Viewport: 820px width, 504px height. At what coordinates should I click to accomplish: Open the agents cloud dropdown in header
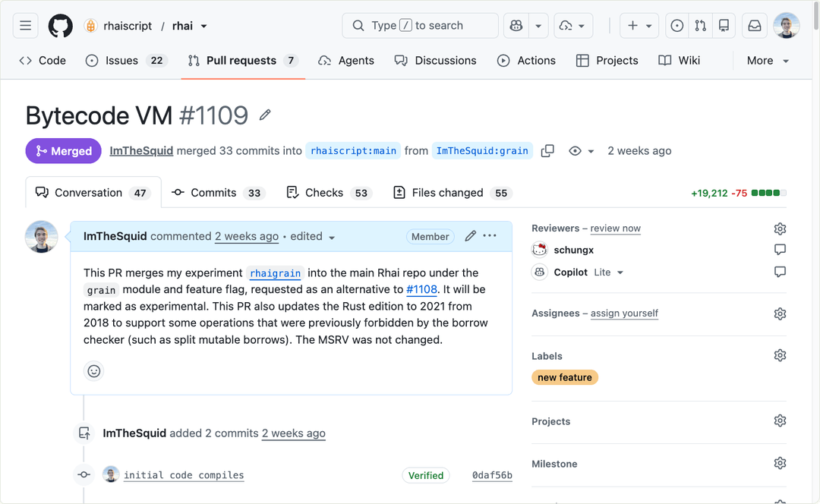click(x=573, y=26)
